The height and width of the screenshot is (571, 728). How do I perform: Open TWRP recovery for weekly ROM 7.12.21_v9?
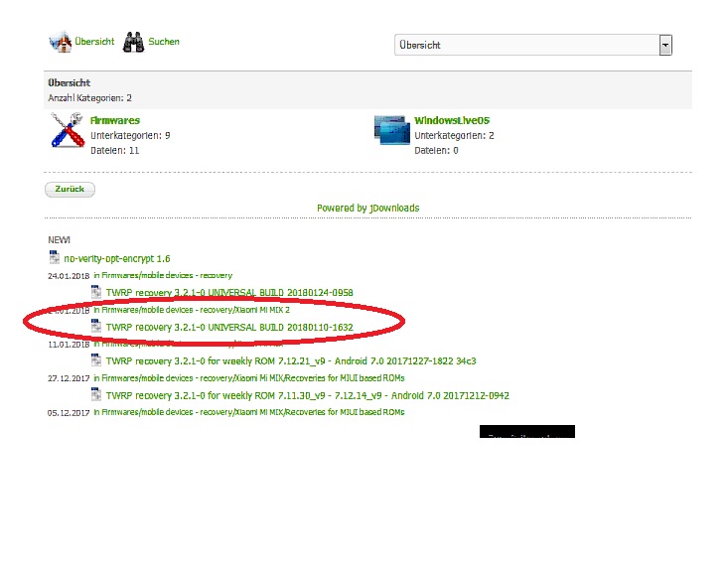[291, 360]
